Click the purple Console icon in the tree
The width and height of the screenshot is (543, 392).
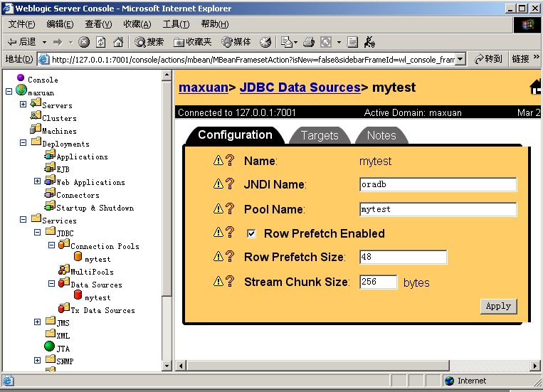point(21,78)
